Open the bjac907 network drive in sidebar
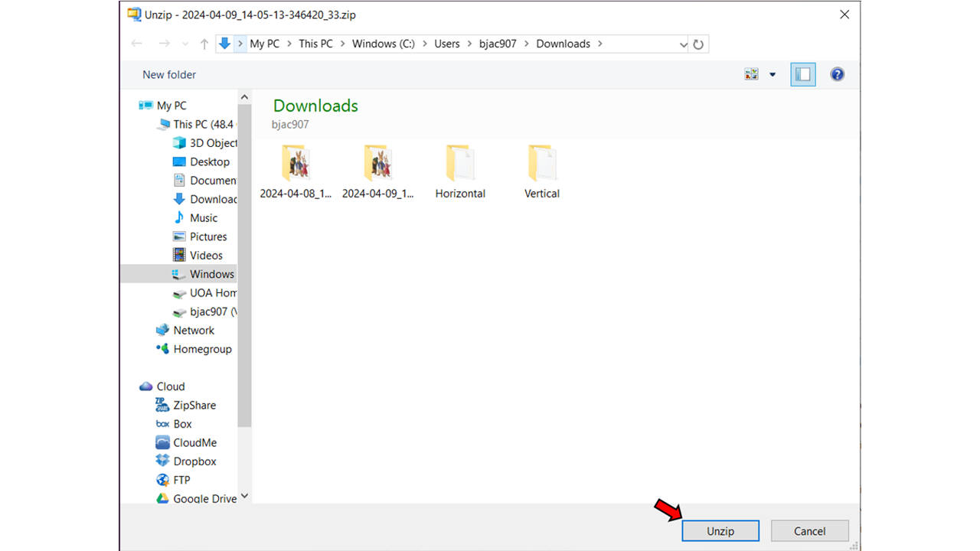The width and height of the screenshot is (980, 551). tap(204, 311)
